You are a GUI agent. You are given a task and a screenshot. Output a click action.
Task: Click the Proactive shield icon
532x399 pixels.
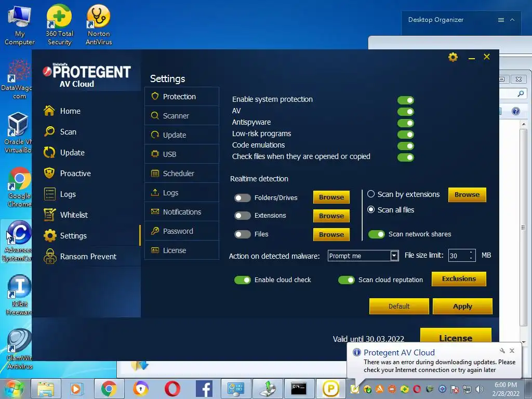tap(49, 173)
